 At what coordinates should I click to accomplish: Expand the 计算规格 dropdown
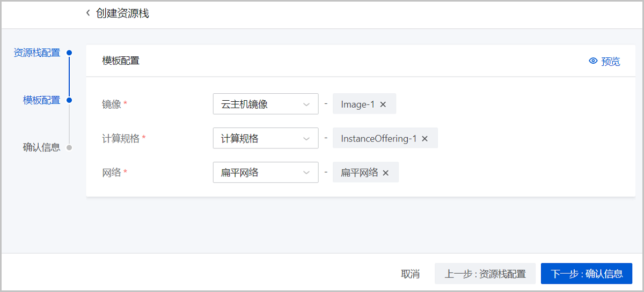coord(265,139)
